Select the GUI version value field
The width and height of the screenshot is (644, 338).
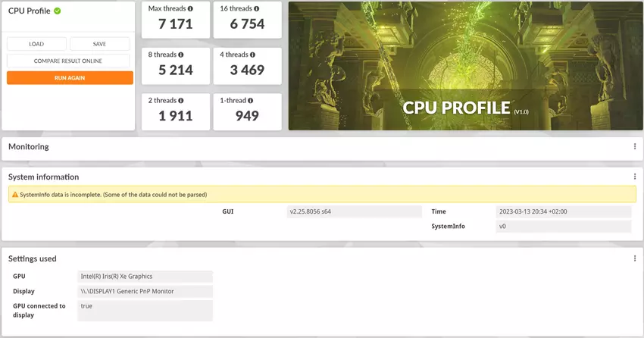pyautogui.click(x=354, y=211)
